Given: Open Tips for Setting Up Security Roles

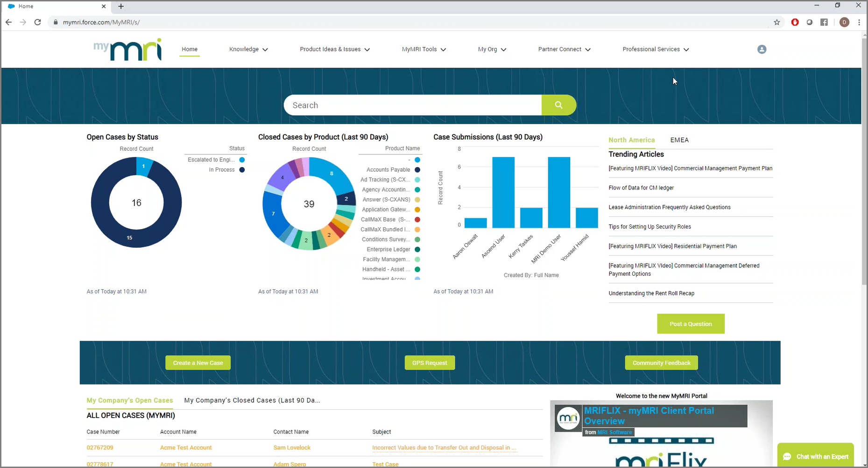Looking at the screenshot, I should (x=649, y=227).
